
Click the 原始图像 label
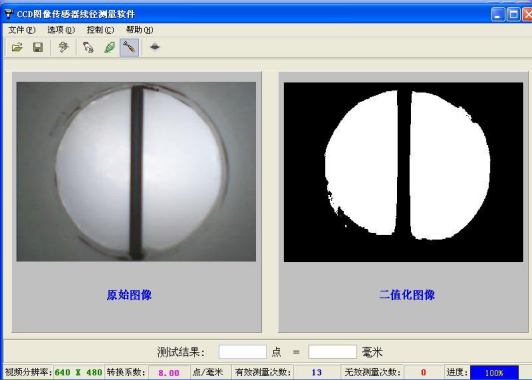pos(129,295)
